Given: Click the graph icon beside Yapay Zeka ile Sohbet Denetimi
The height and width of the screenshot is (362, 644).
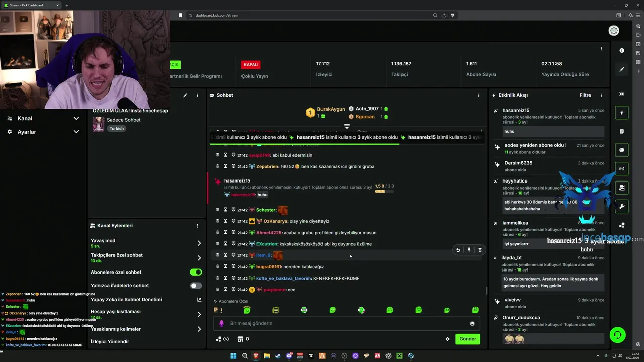Looking at the screenshot, I should click(199, 299).
